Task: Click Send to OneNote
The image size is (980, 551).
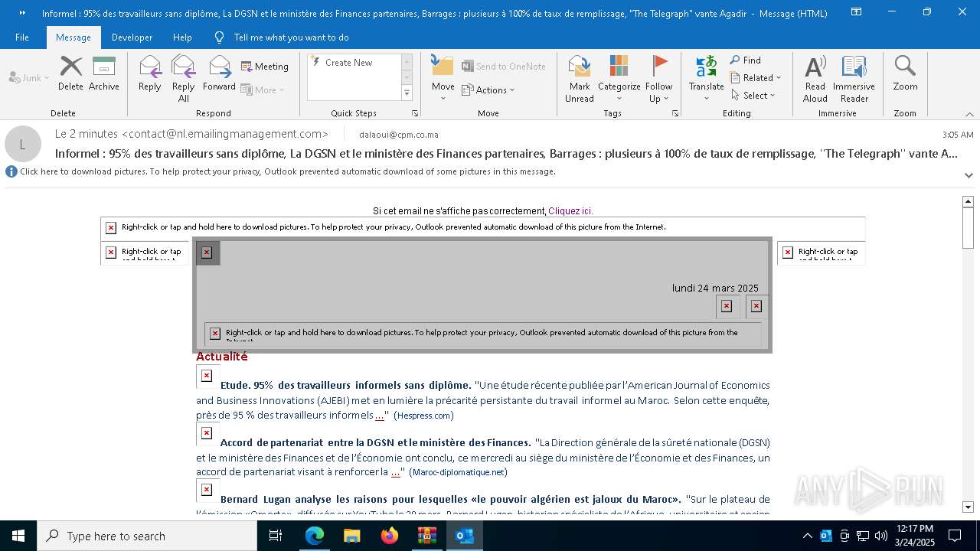Action: tap(504, 67)
